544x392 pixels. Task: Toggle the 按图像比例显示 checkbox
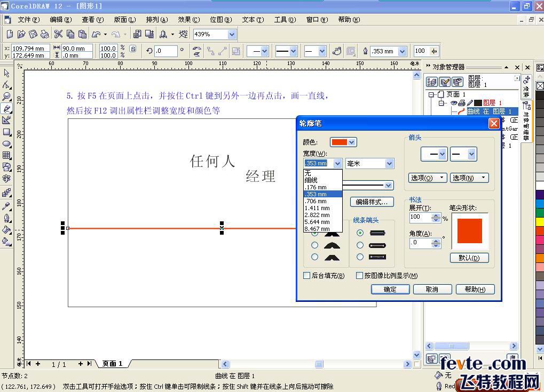pyautogui.click(x=359, y=276)
